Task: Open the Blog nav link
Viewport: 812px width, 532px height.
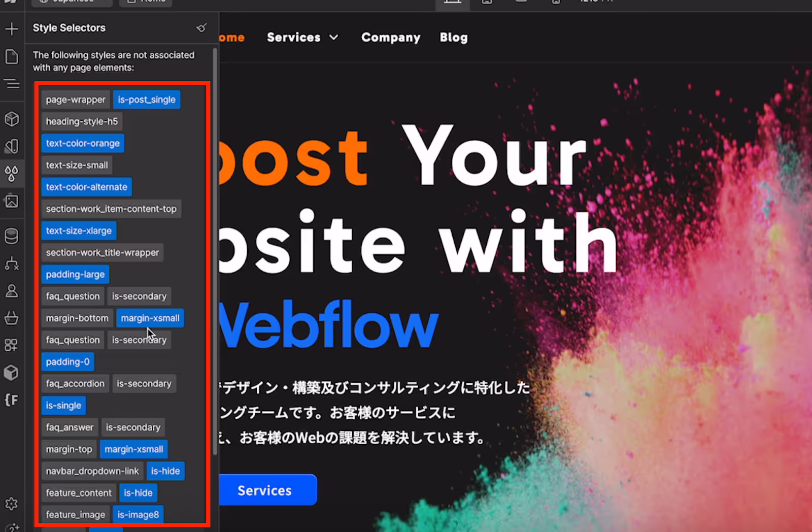Action: (x=454, y=38)
